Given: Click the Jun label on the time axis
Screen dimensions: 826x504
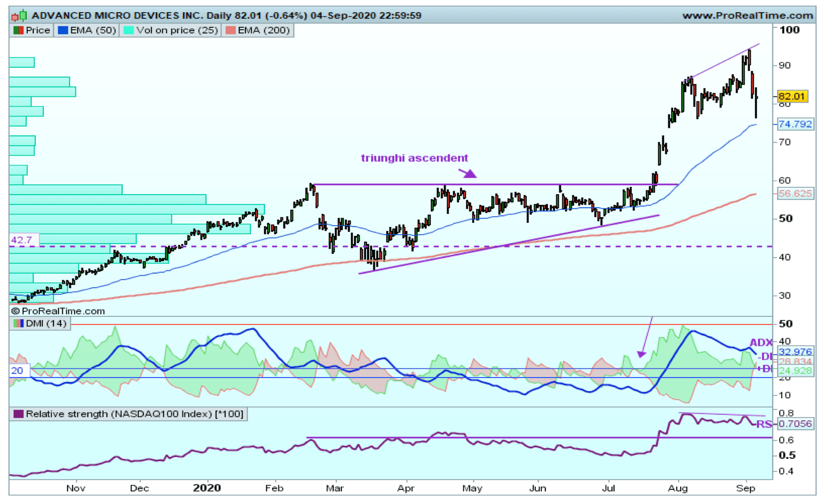Looking at the screenshot, I should coord(538,488).
